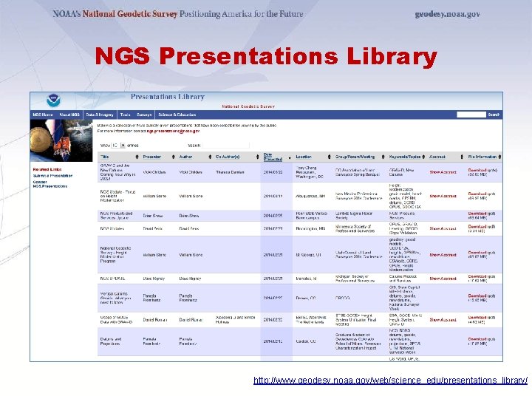Open the Surveys menu item
This screenshot has width=532, height=399.
144,115
